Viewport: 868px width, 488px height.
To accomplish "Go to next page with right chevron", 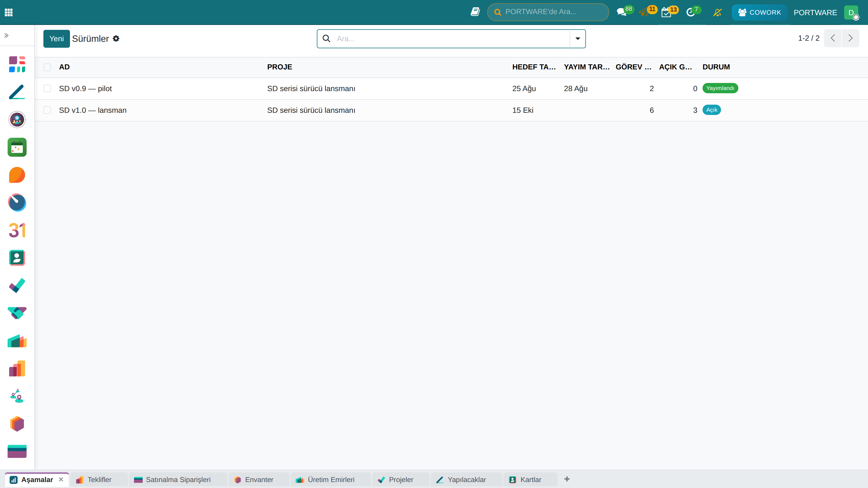I will point(850,38).
